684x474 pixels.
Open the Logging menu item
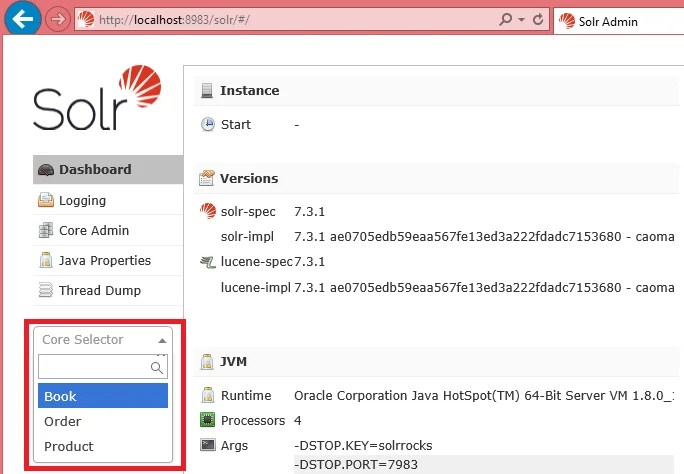[108, 200]
